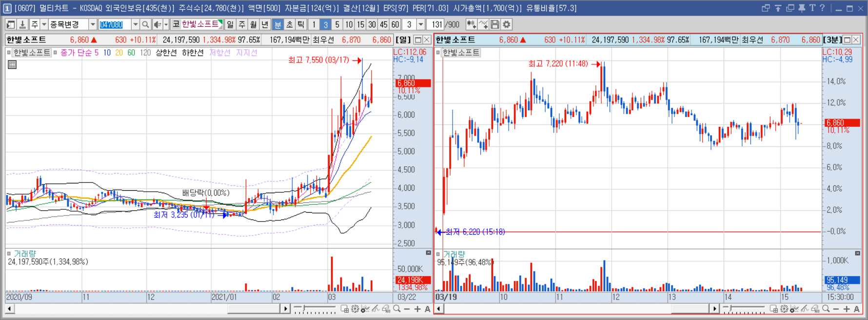Open the dropdown arrow beside the speaker icon
The width and height of the screenshot is (868, 320).
(166, 24)
